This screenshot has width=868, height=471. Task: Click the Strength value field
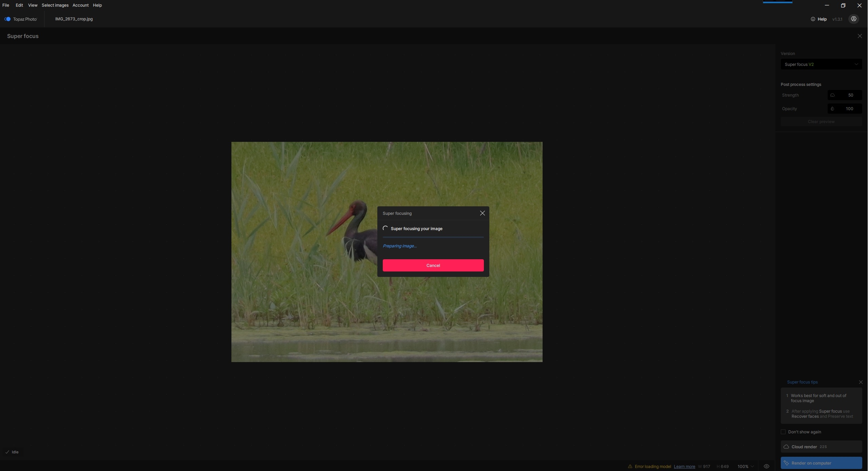pos(850,95)
